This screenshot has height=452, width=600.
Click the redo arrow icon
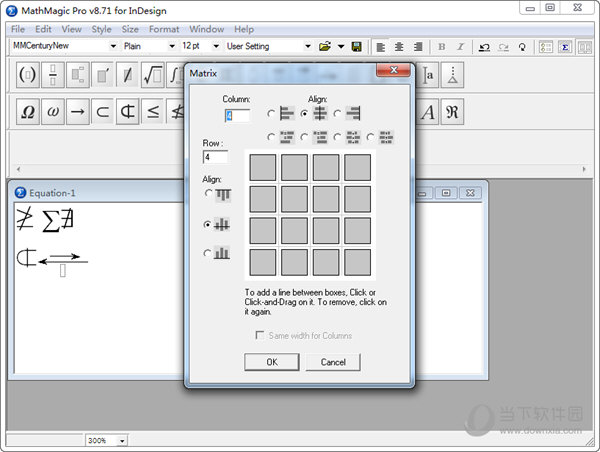[x=503, y=47]
